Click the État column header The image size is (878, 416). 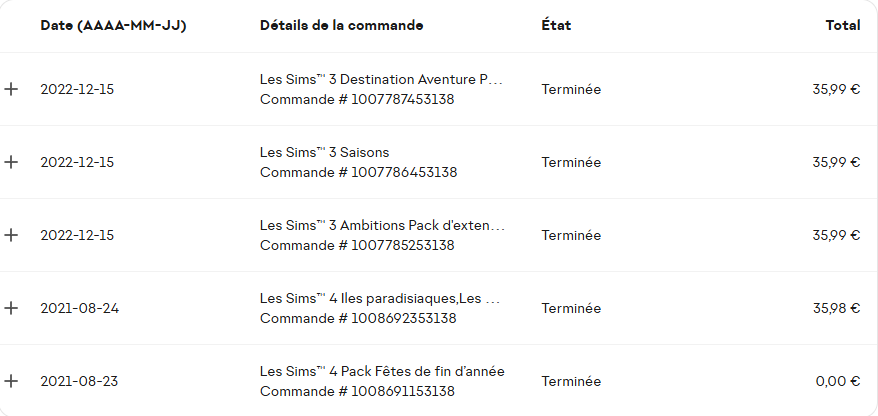[556, 25]
